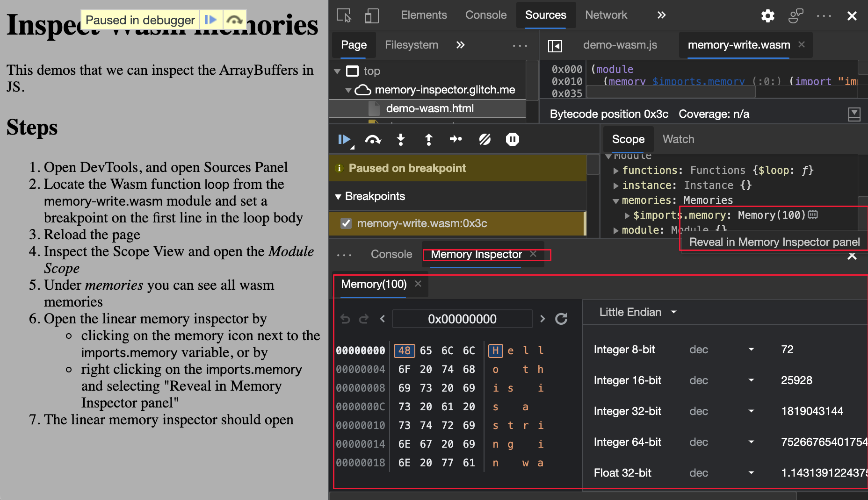Screen dimensions: 868x500
Task: Expand the functions entry in Scope view
Action: point(616,170)
